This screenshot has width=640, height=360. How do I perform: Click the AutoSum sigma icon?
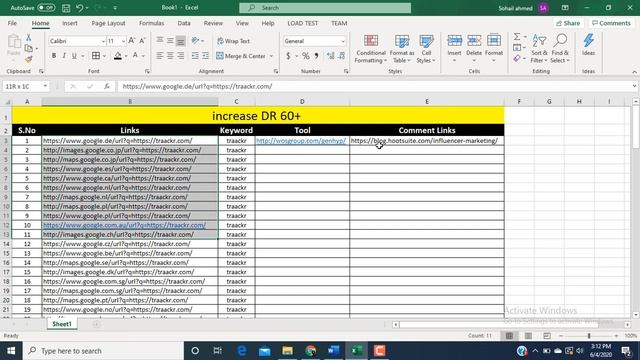point(517,37)
